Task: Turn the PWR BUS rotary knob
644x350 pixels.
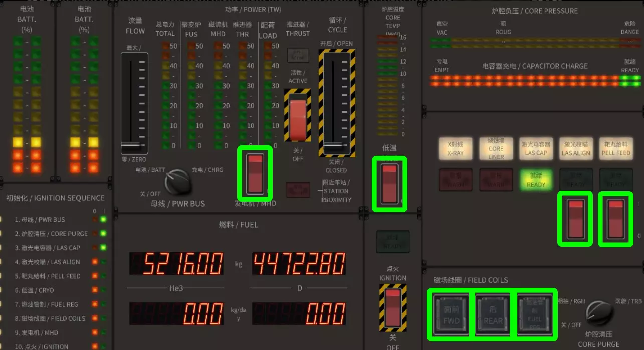Action: click(178, 183)
